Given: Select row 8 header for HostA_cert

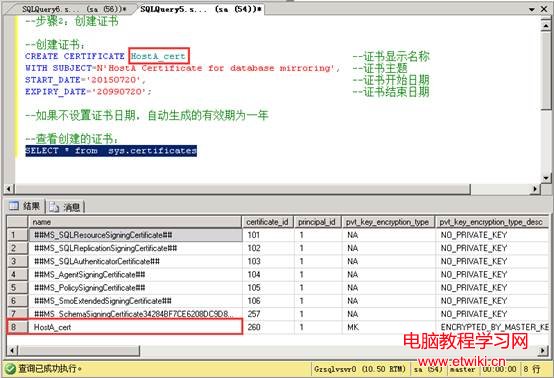Looking at the screenshot, I should 17,327.
